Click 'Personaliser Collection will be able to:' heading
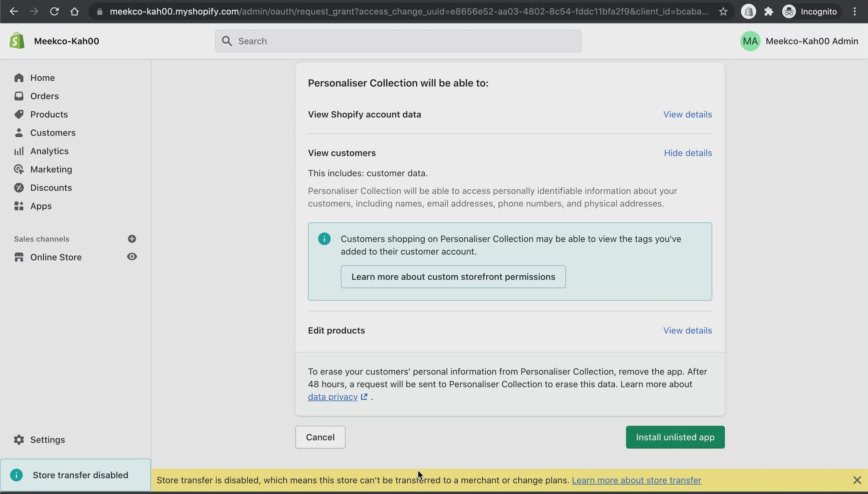The height and width of the screenshot is (494, 868). [398, 83]
